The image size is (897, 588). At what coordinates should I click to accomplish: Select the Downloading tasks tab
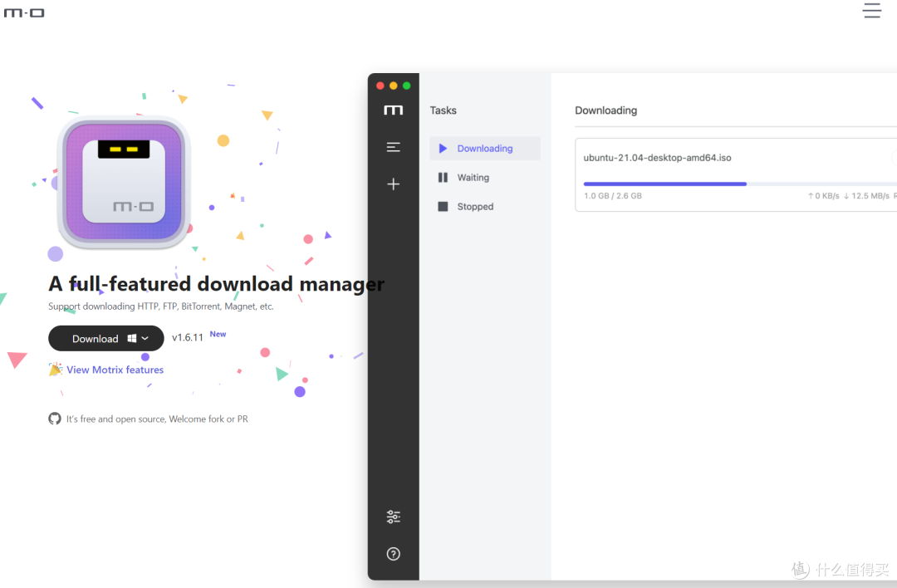(484, 148)
